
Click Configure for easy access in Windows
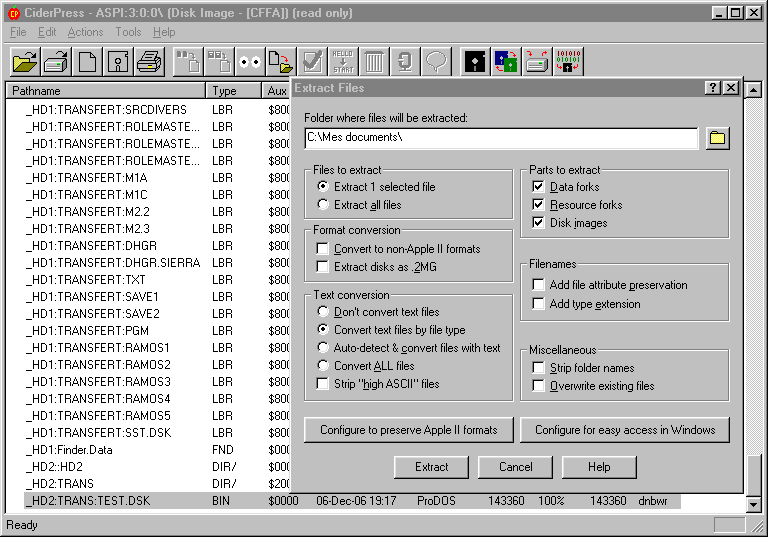point(625,430)
